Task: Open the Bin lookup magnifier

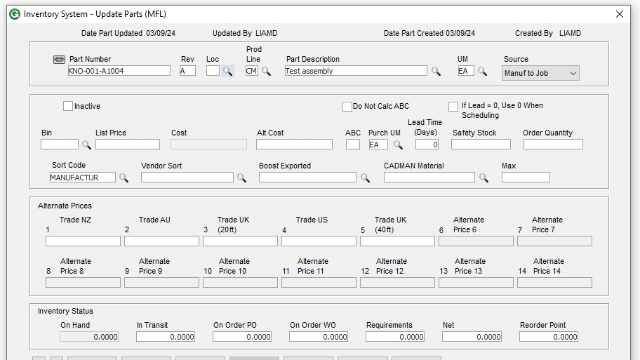Action: (x=86, y=144)
